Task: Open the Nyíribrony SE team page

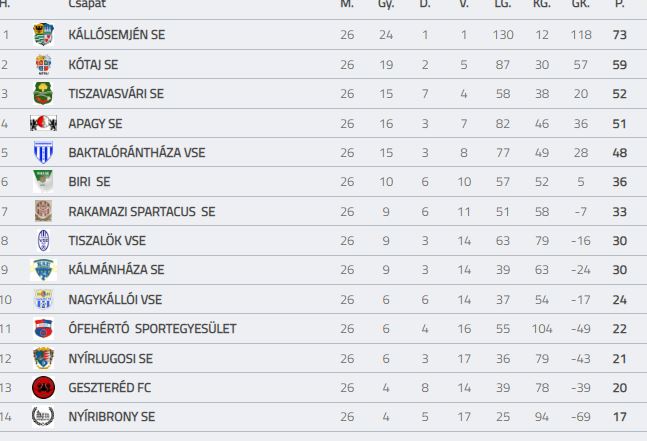Action: [112, 417]
